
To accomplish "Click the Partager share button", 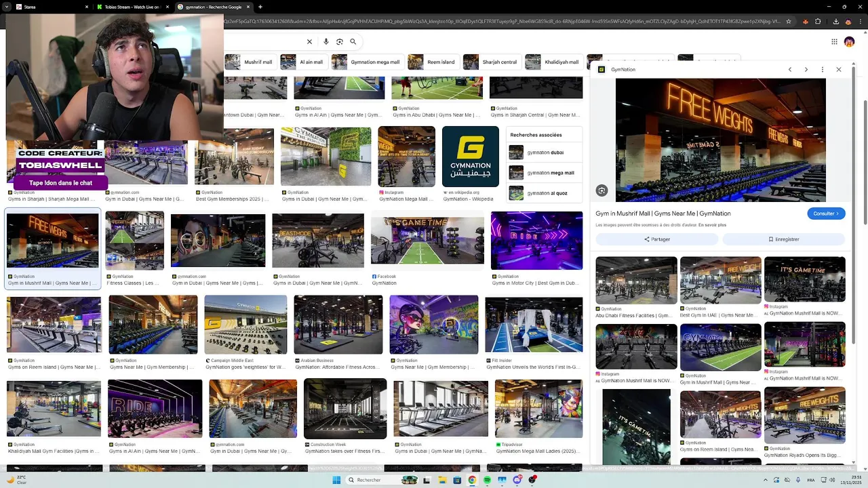I will tap(656, 239).
